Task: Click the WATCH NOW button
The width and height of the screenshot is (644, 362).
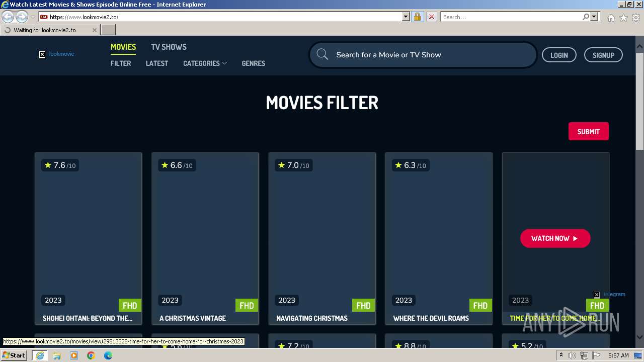Action: 555,238
